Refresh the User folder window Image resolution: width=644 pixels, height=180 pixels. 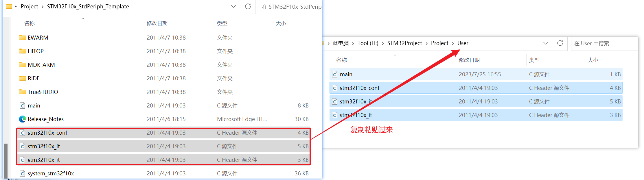click(560, 43)
